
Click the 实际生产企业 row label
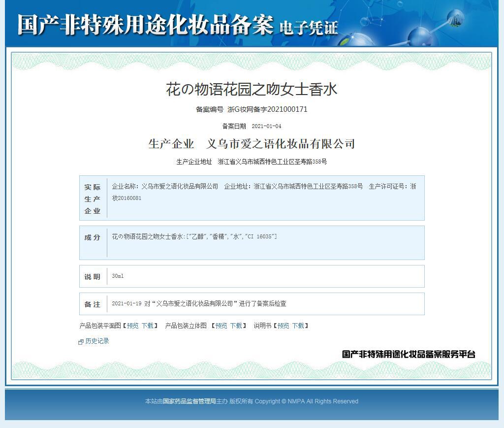[93, 198]
